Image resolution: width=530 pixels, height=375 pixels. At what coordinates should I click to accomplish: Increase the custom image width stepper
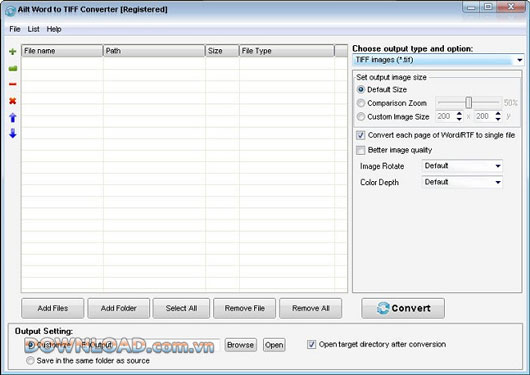coord(459,114)
